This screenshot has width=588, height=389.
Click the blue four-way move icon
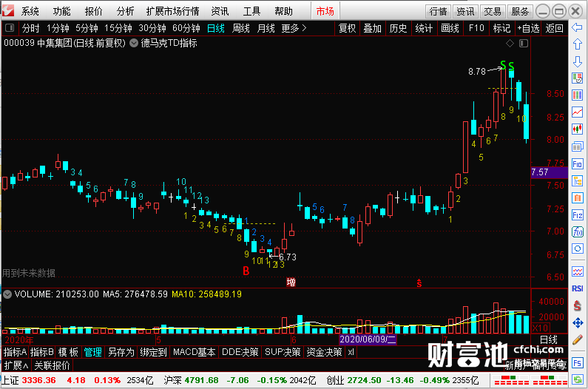pyautogui.click(x=577, y=322)
